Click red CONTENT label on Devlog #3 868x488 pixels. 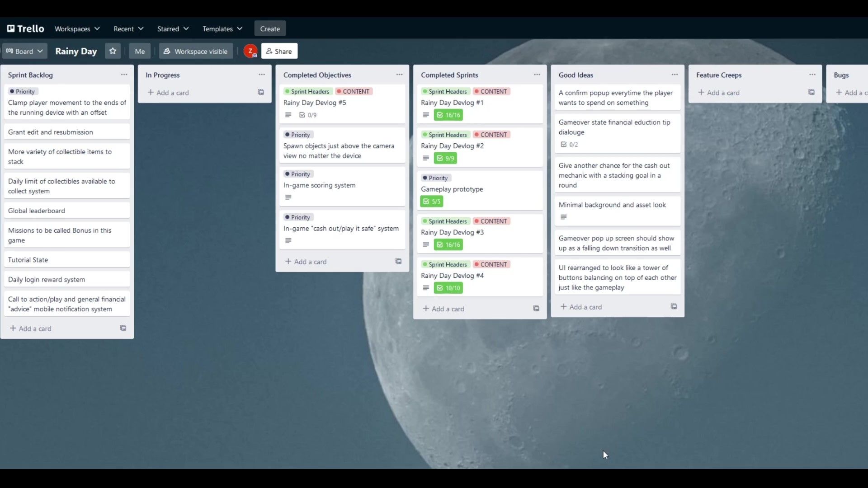491,221
